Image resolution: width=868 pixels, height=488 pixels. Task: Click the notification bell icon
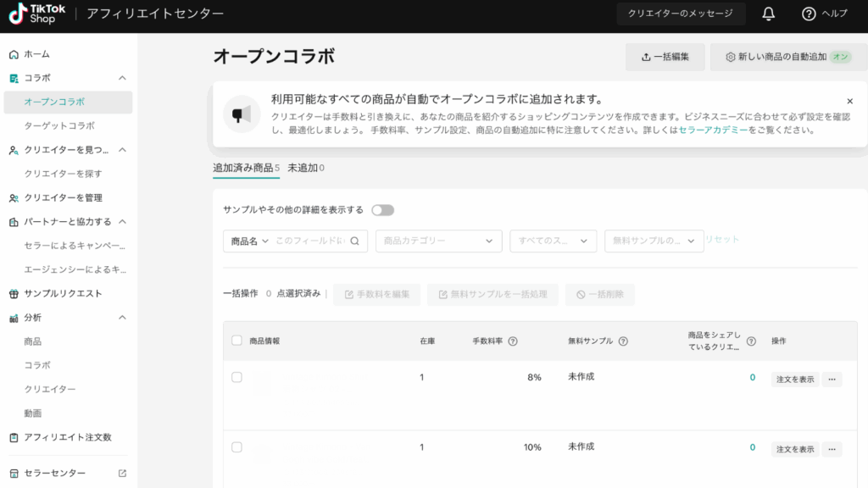pos(769,14)
